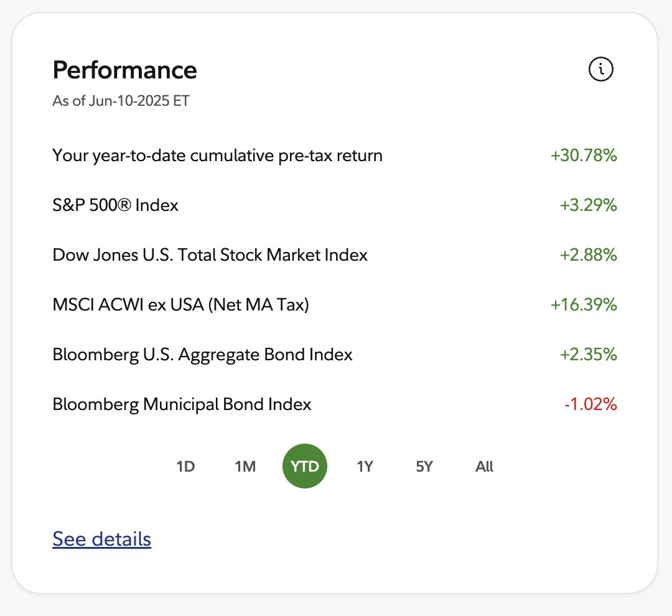Click the red -1.02% Municipal Bond value

click(x=590, y=404)
